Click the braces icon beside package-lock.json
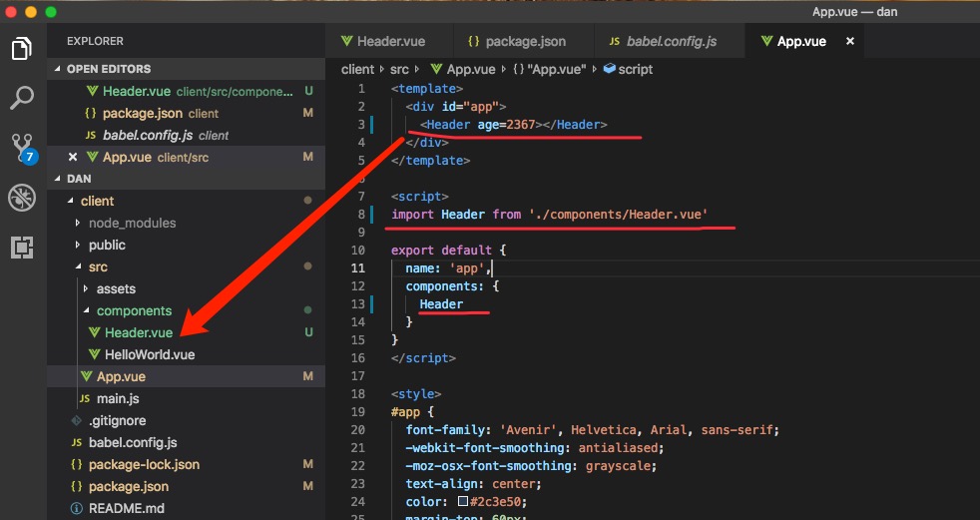The width and height of the screenshot is (980, 520). point(76,464)
